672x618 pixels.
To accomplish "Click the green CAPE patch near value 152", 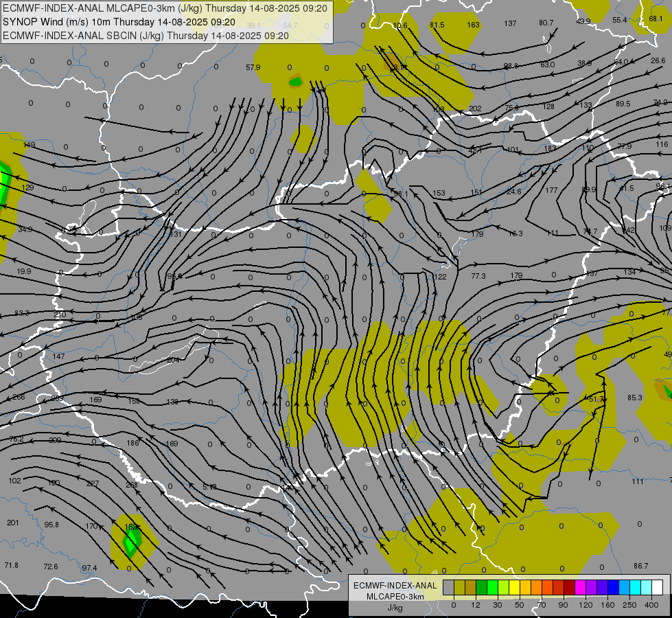I will tap(132, 541).
